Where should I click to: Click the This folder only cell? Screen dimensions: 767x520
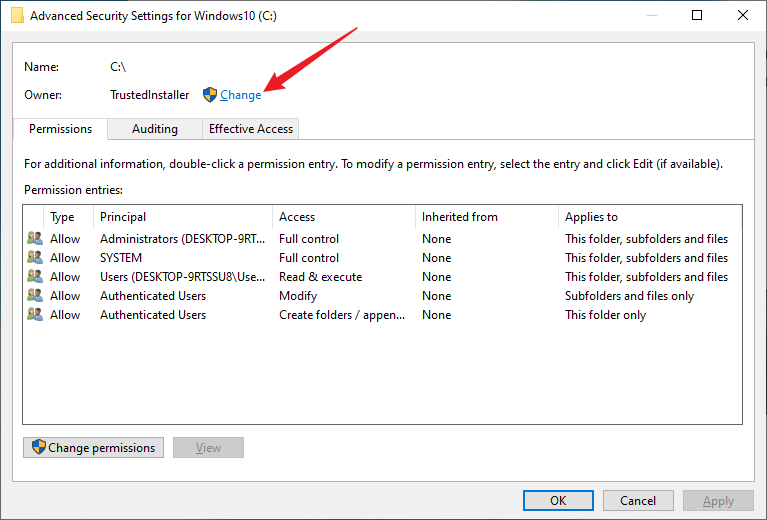click(605, 315)
